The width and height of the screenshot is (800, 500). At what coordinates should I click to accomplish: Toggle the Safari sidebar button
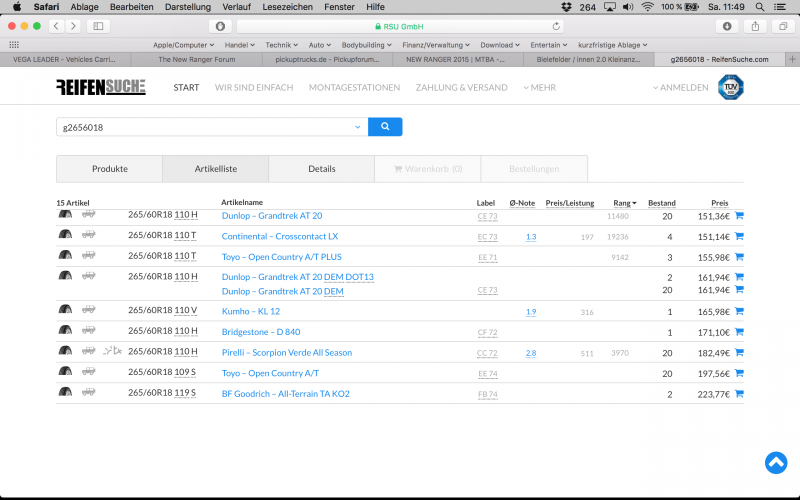98,26
